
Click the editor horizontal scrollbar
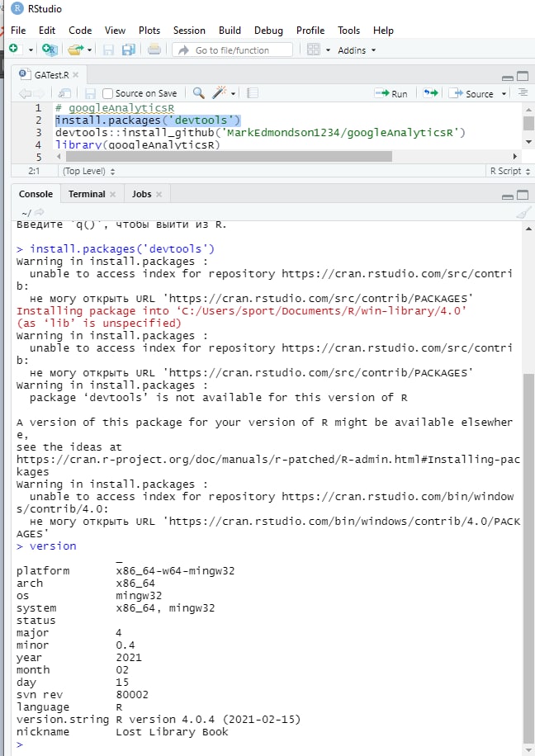tap(230, 156)
